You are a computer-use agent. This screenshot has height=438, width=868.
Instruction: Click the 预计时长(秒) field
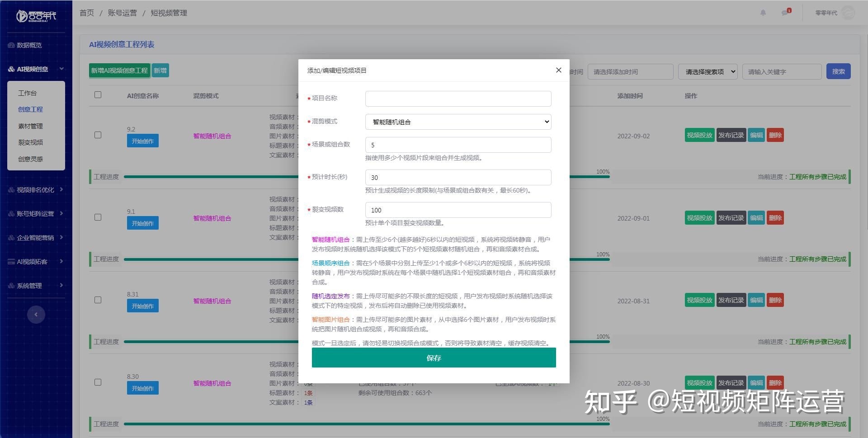[458, 177]
